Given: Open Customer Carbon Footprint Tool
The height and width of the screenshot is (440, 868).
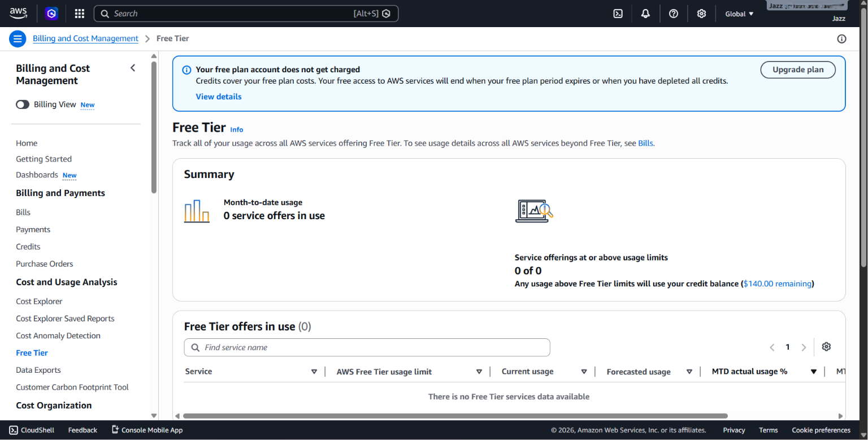Looking at the screenshot, I should [72, 387].
